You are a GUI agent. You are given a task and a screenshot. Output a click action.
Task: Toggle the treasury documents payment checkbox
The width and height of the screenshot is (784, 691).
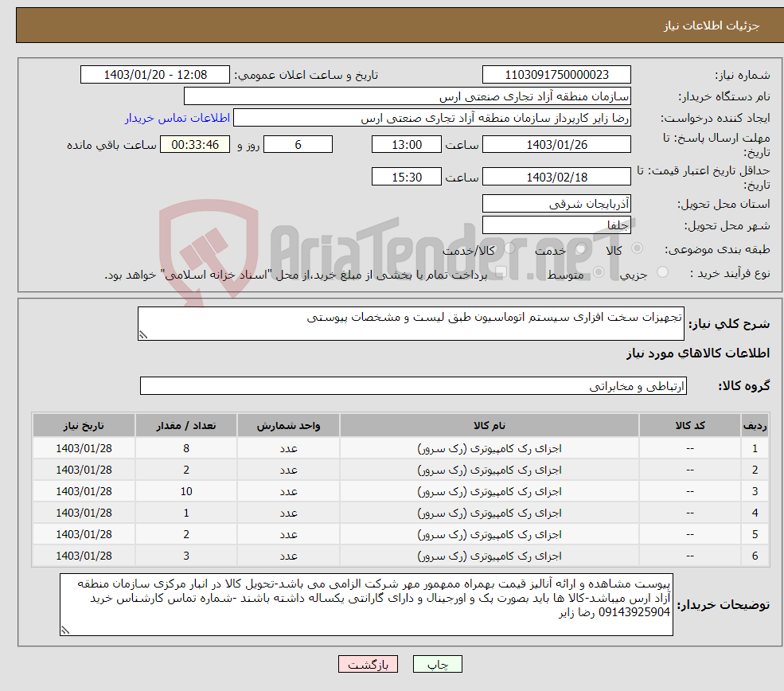click(x=501, y=272)
